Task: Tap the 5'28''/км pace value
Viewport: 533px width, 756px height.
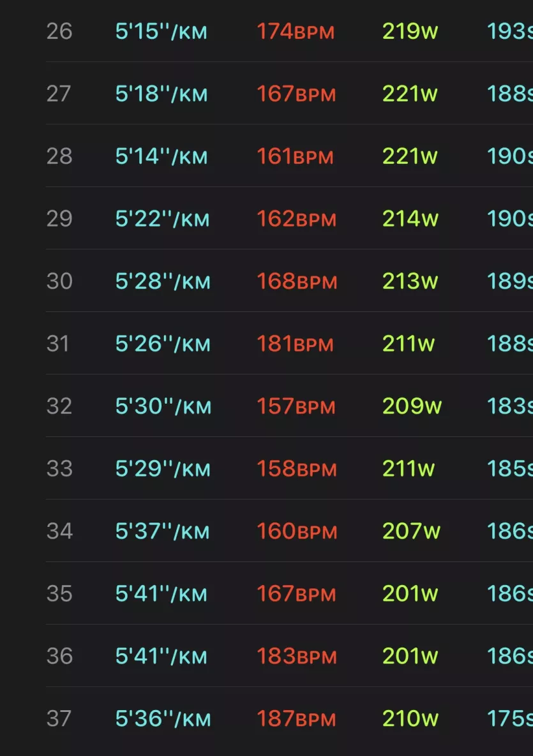Action: pos(163,281)
